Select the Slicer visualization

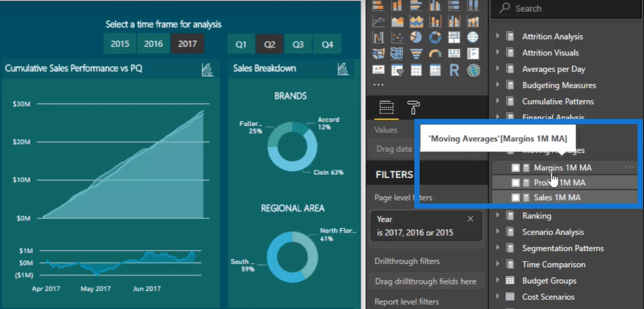coord(397,71)
